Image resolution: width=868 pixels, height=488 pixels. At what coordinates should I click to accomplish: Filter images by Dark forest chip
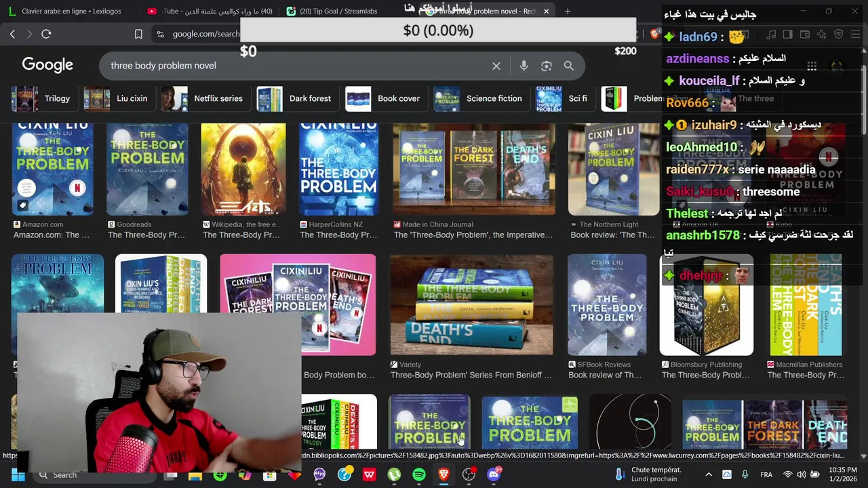(x=297, y=99)
